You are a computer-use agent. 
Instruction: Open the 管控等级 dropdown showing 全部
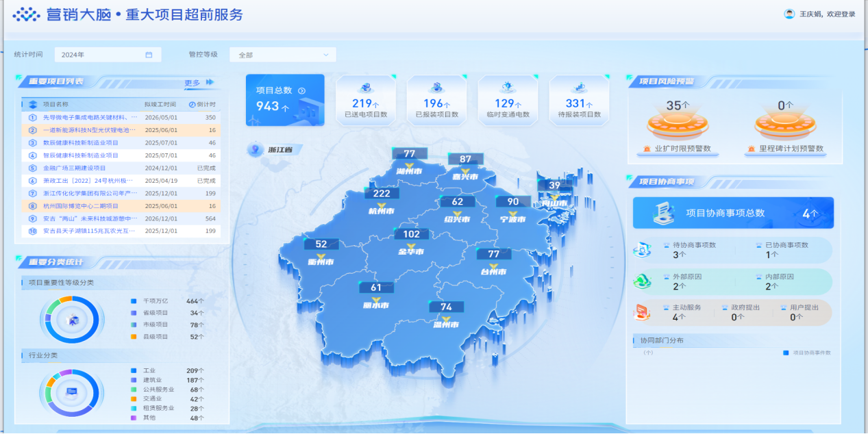(282, 54)
